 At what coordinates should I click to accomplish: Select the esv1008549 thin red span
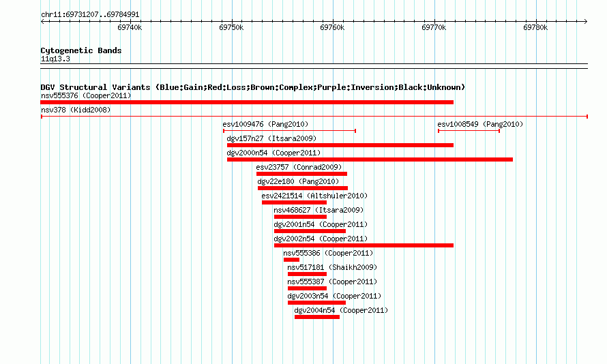click(469, 131)
